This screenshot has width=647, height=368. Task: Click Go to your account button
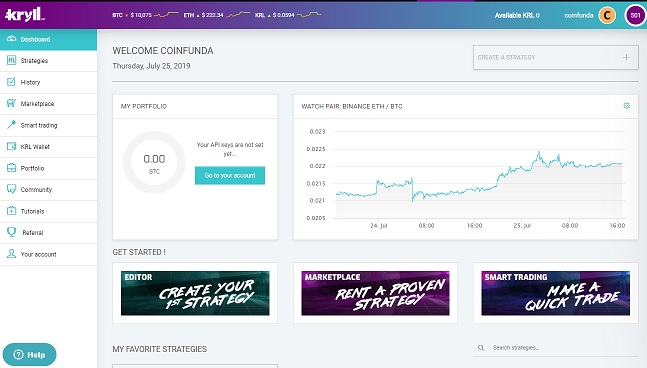click(230, 175)
